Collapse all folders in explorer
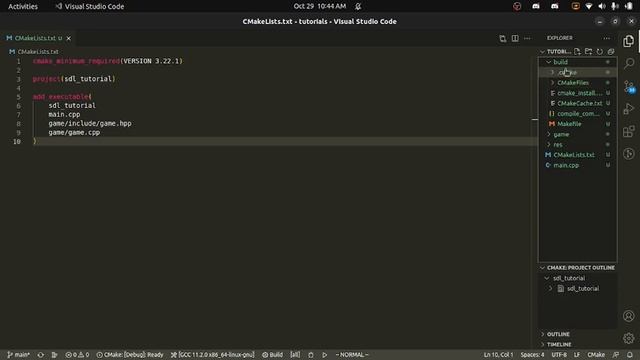 pos(611,51)
